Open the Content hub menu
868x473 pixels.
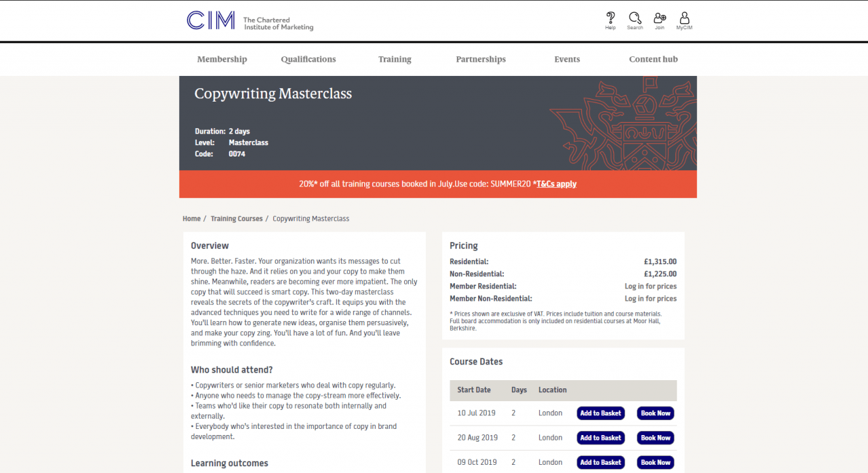point(653,59)
